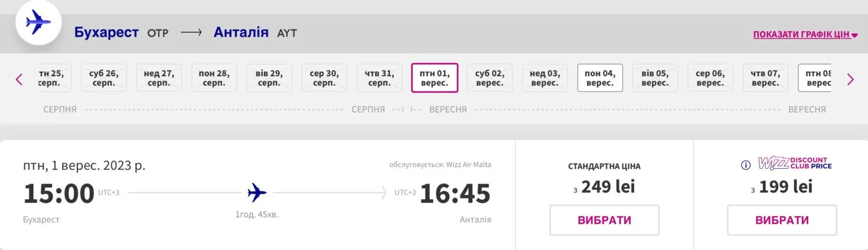This screenshot has height=250, width=868.
Task: Select the сер 30 серп. date
Action: (324, 78)
